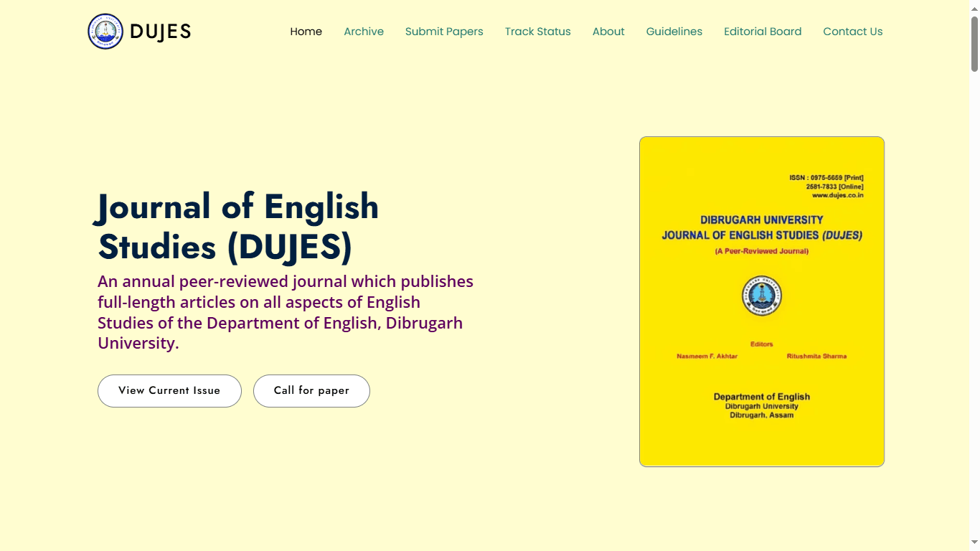
Task: Click the Journal of English Studies heading
Action: pyautogui.click(x=238, y=226)
